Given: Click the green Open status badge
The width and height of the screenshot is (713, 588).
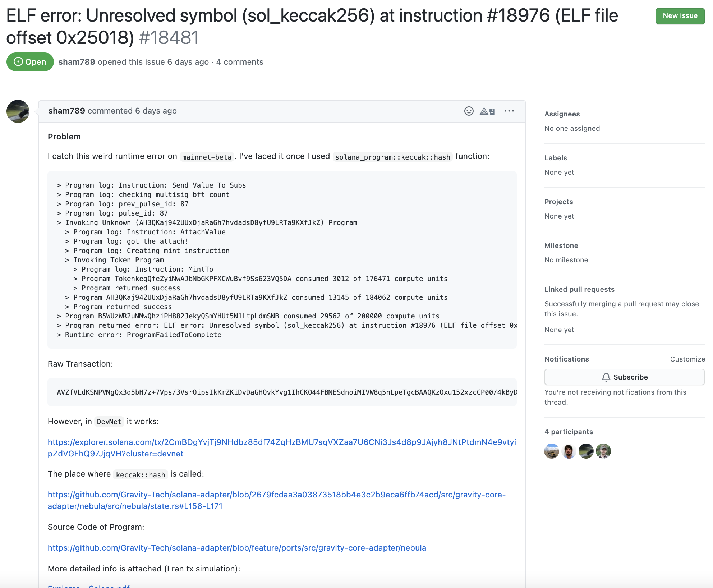Looking at the screenshot, I should click(30, 62).
